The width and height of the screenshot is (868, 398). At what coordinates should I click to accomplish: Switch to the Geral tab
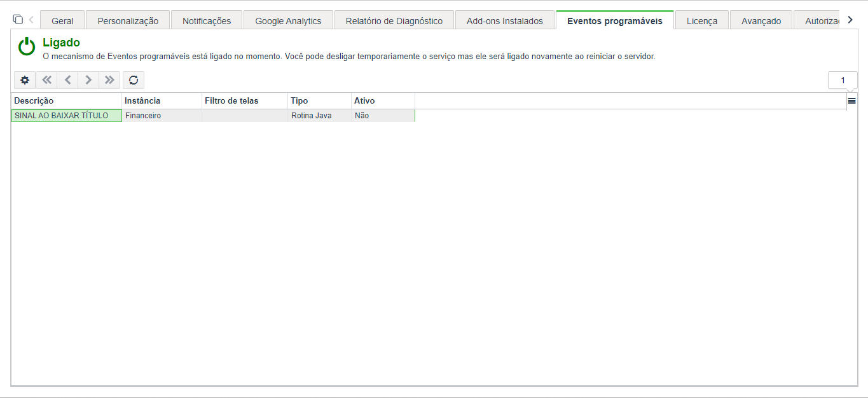click(x=62, y=21)
